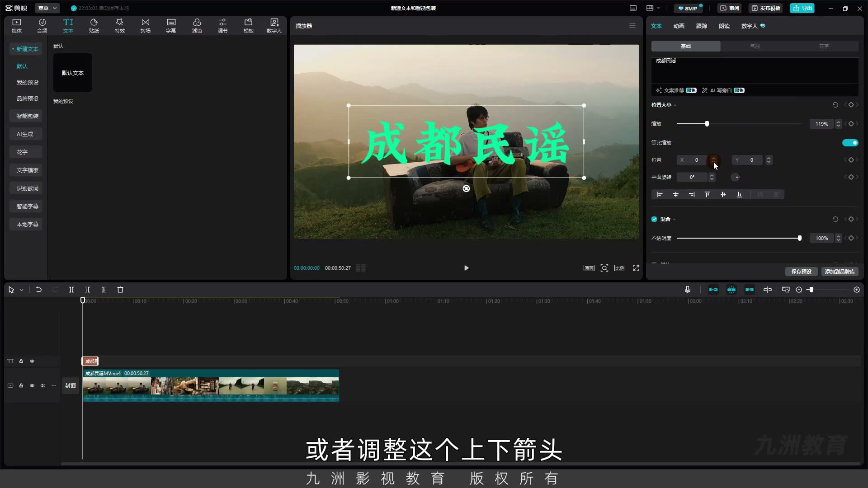Collapse the 位置大小 section
The width and height of the screenshot is (868, 488).
click(x=675, y=105)
